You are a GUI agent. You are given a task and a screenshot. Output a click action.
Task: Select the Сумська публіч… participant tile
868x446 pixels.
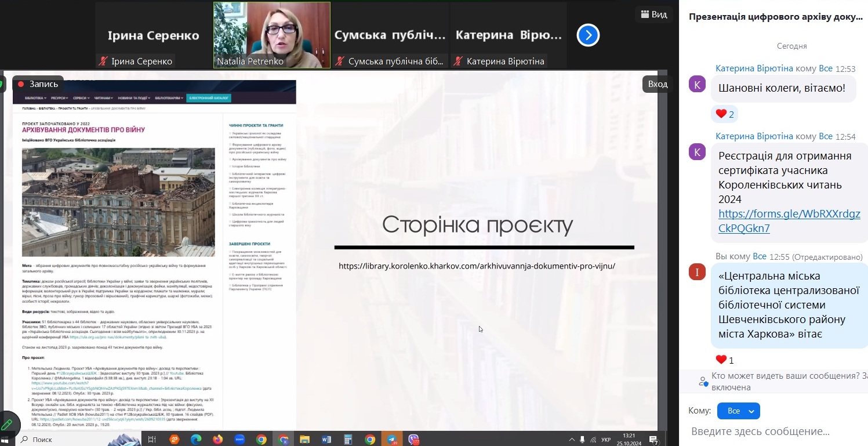pos(390,35)
